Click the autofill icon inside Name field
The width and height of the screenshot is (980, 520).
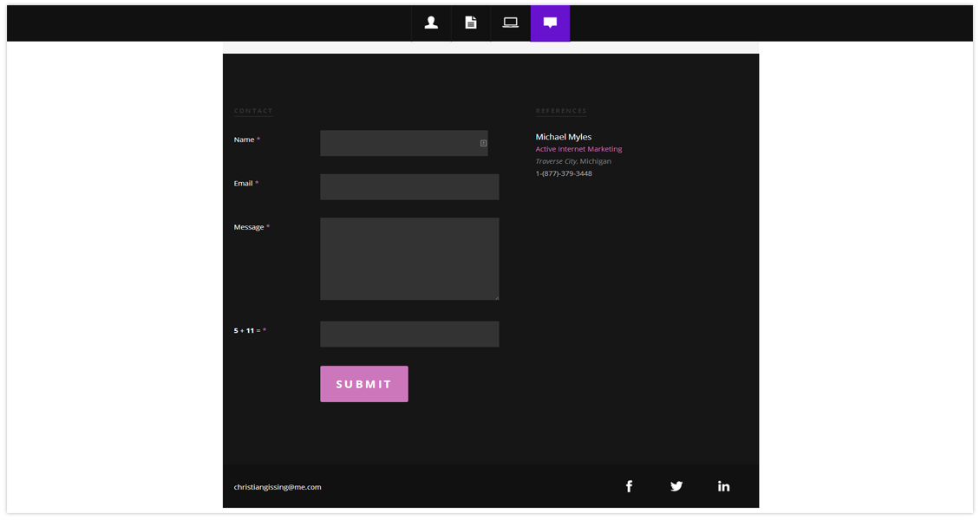[483, 143]
